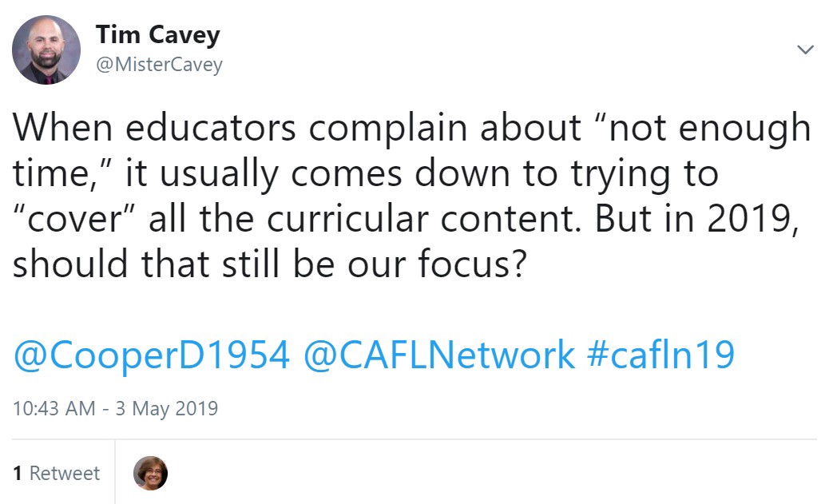Click "But in 2019" in the tweet text
This screenshot has height=504, width=829.
coord(693,218)
